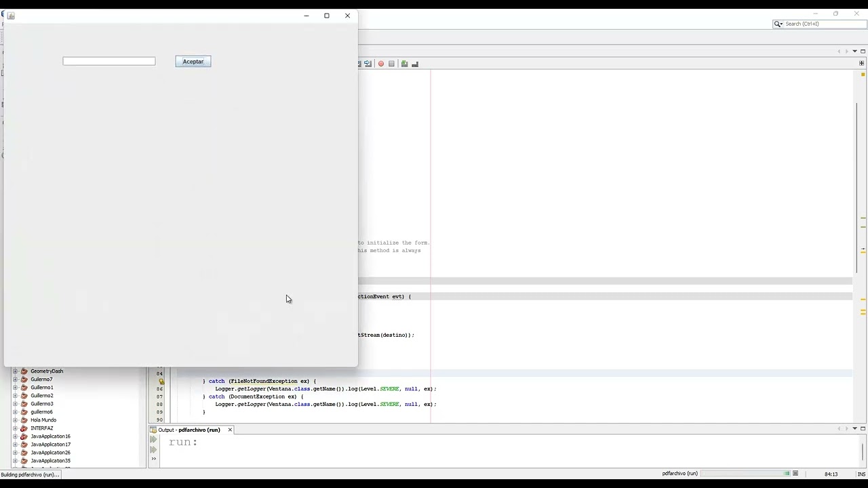Viewport: 868px width, 488px height.
Task: Click the lightbulb hint icon on line 85
Action: pos(161,382)
